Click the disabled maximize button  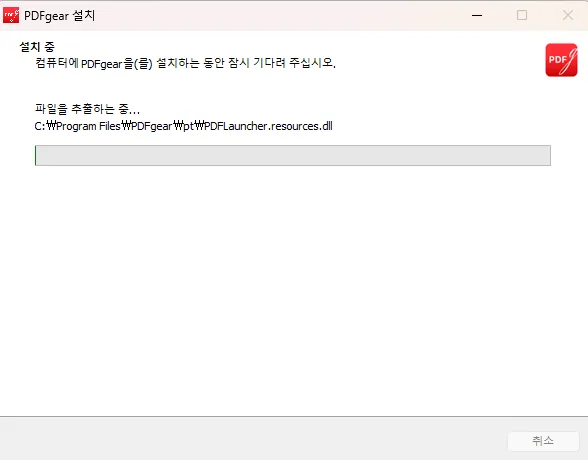[x=522, y=15]
